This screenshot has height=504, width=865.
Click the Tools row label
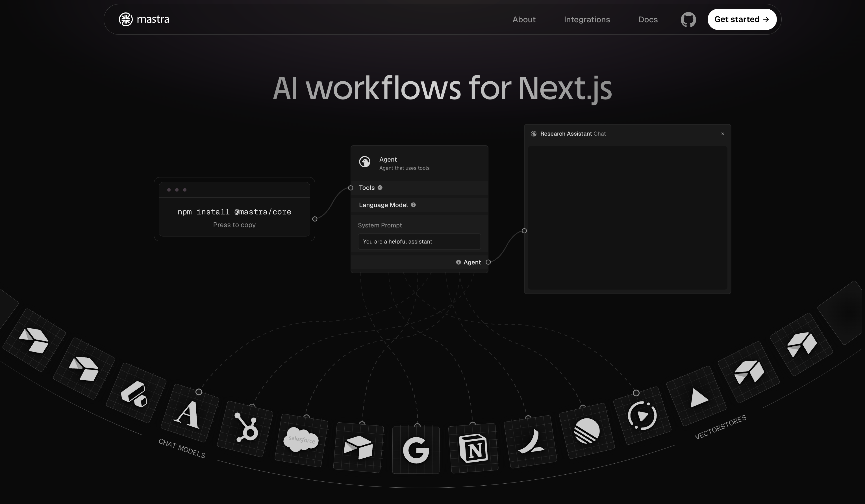(x=367, y=188)
